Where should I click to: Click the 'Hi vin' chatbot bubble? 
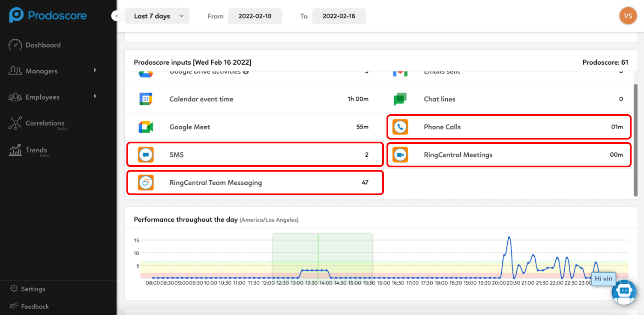(603, 279)
